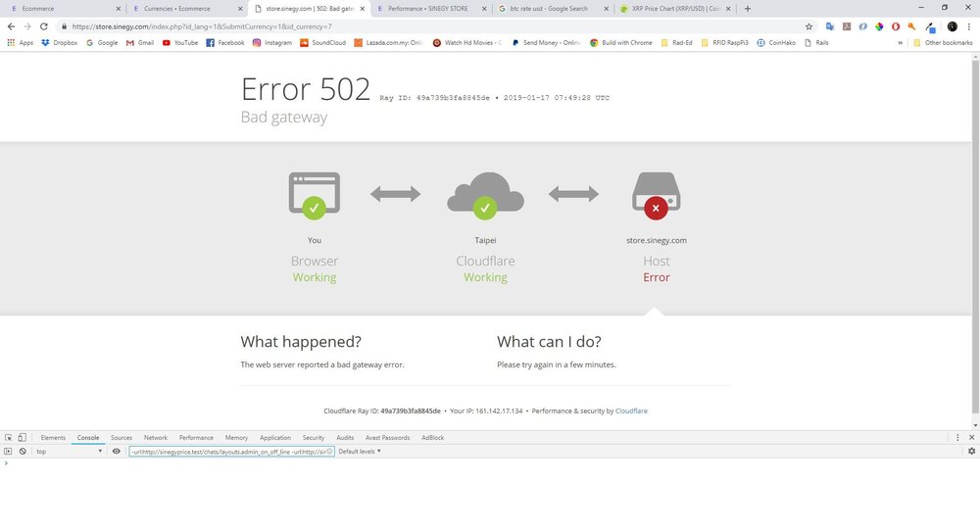Clear the console with the ban icon

[x=23, y=452]
